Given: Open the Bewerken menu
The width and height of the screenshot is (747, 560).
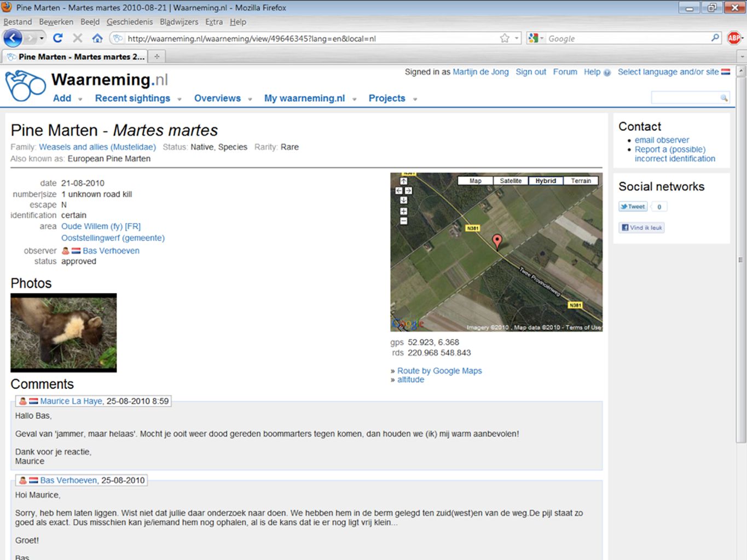Looking at the screenshot, I should (x=56, y=22).
